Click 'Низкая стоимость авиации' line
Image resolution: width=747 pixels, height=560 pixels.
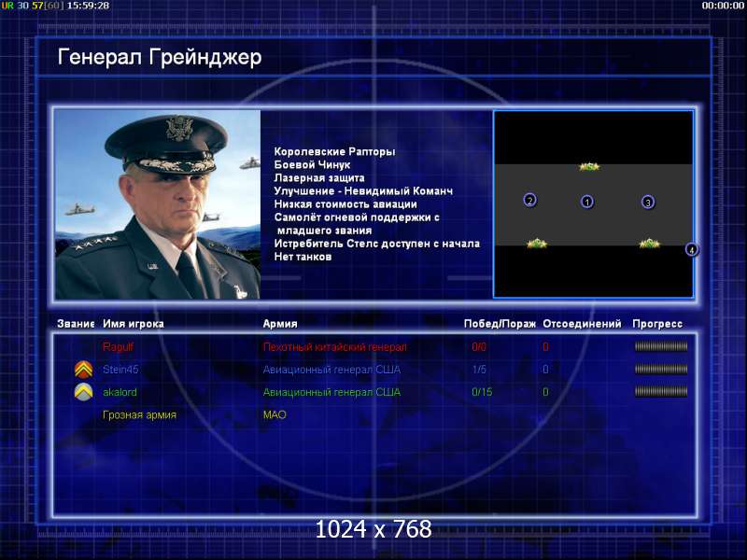pos(345,204)
